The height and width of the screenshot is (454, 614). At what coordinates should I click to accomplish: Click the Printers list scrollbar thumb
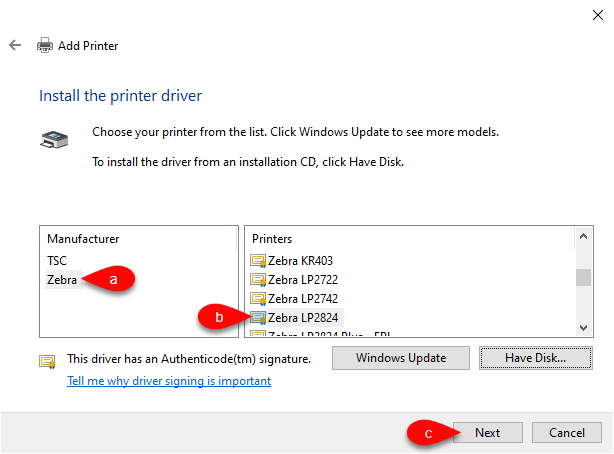pos(583,277)
